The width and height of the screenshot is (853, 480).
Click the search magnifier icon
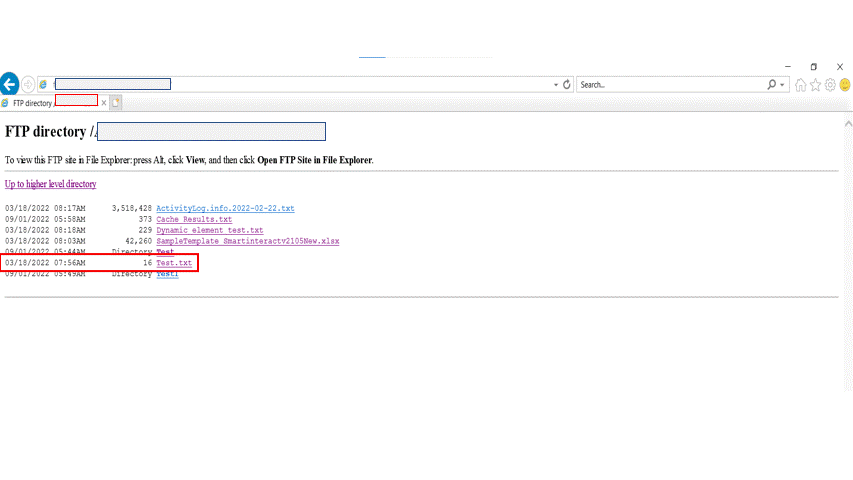(x=771, y=85)
